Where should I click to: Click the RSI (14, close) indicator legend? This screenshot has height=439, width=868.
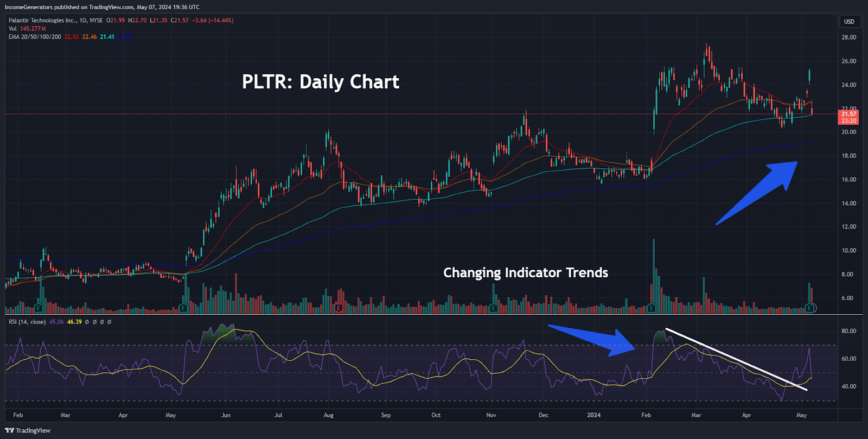pyautogui.click(x=27, y=322)
